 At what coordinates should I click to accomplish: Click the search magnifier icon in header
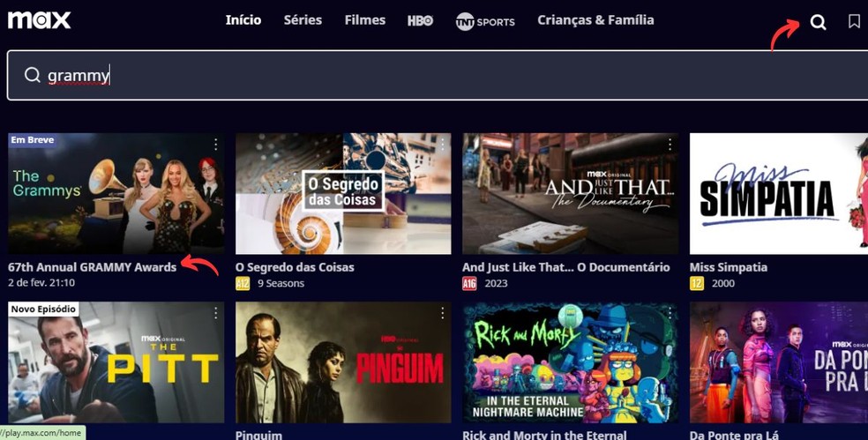pyautogui.click(x=818, y=22)
